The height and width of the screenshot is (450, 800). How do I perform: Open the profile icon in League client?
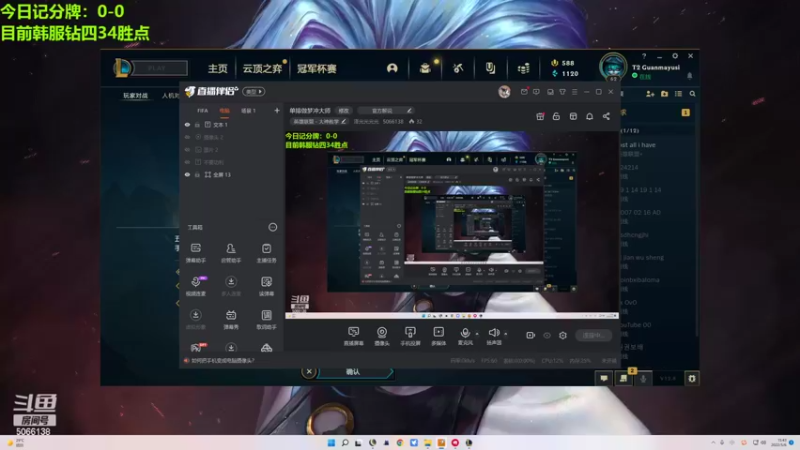392,68
